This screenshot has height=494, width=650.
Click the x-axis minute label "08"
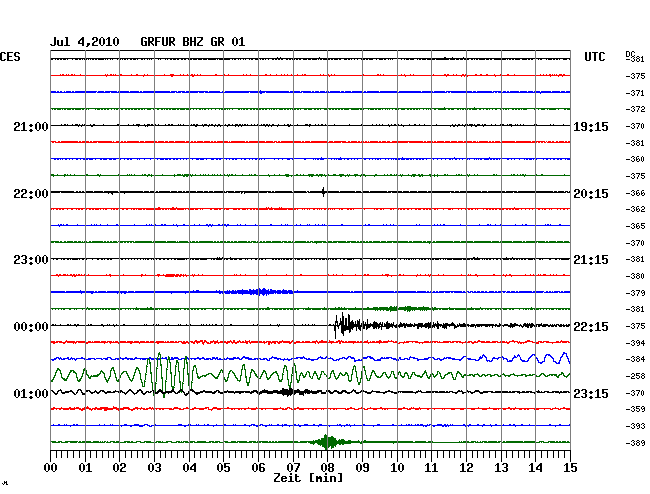(x=327, y=468)
